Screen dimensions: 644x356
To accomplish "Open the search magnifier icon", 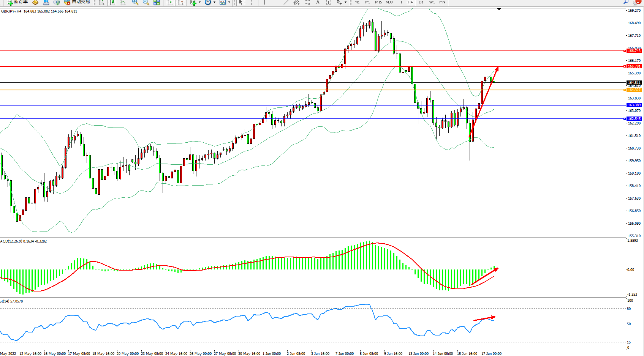I will coord(626,2).
